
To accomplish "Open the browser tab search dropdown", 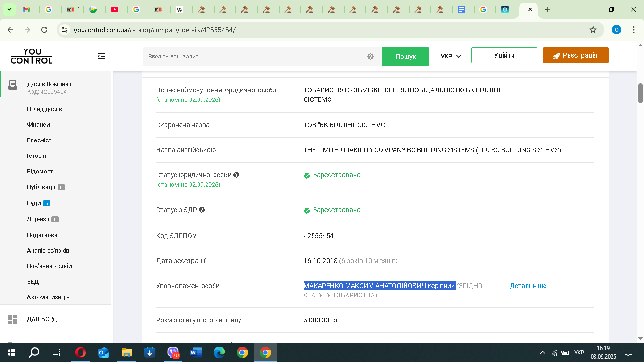I will pyautogui.click(x=8, y=9).
